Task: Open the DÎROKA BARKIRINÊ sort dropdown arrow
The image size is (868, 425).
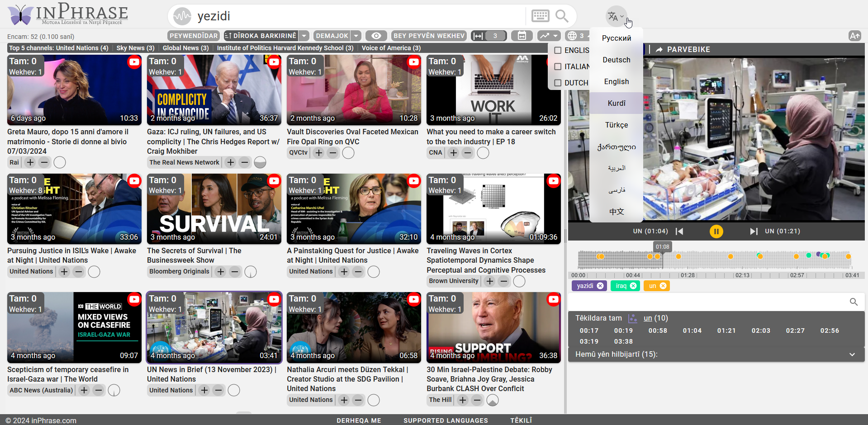Action: [x=304, y=36]
